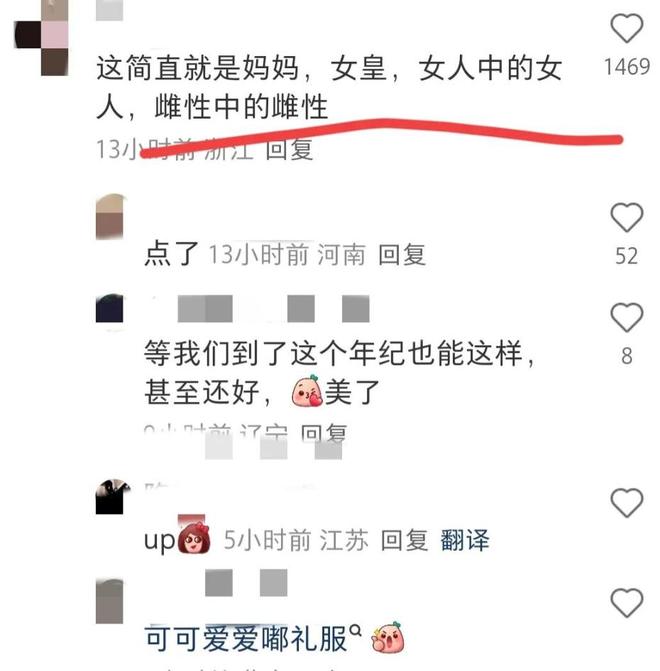Tap the surprised peach emoji after 礼服

pos(387,638)
